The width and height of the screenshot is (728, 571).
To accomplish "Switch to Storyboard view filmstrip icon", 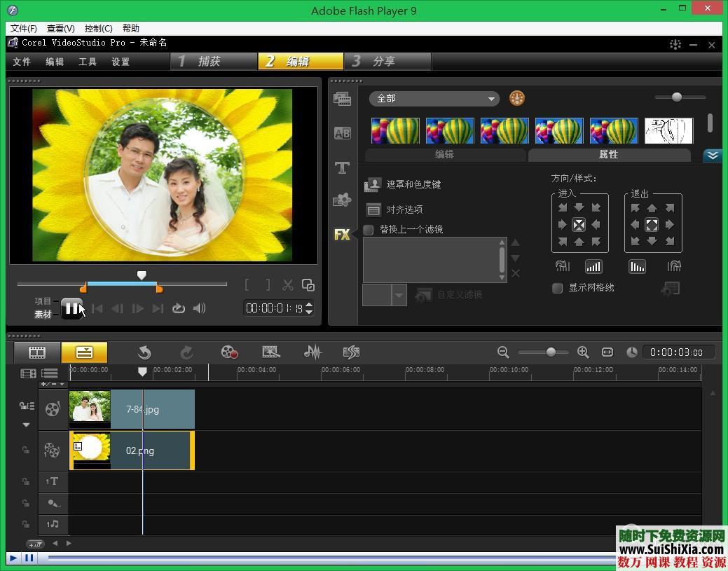I will (37, 352).
